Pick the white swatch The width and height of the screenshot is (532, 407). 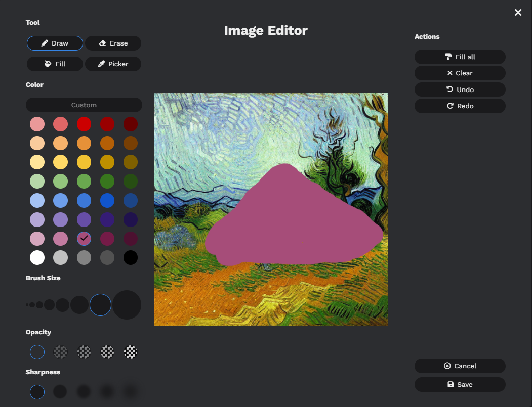click(37, 257)
